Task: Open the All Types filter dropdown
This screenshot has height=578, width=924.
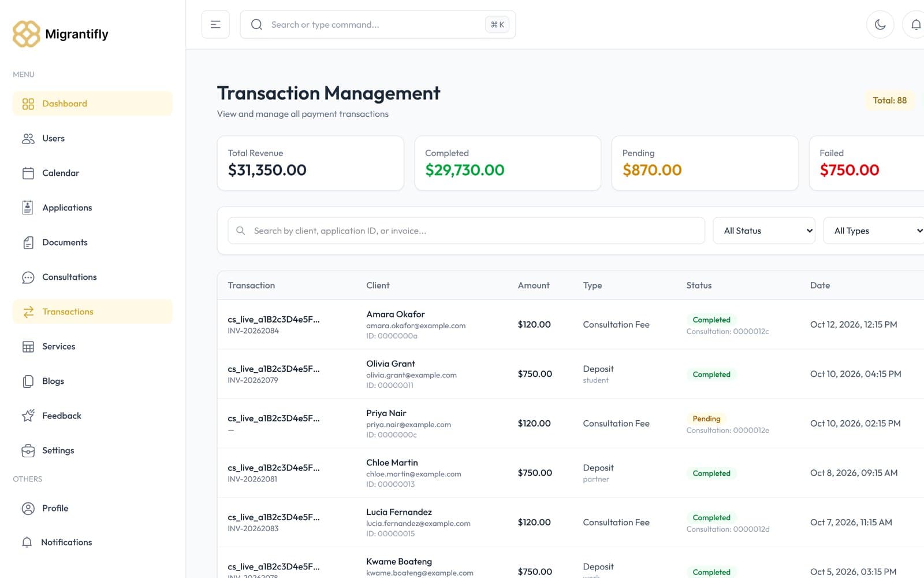Action: (874, 231)
